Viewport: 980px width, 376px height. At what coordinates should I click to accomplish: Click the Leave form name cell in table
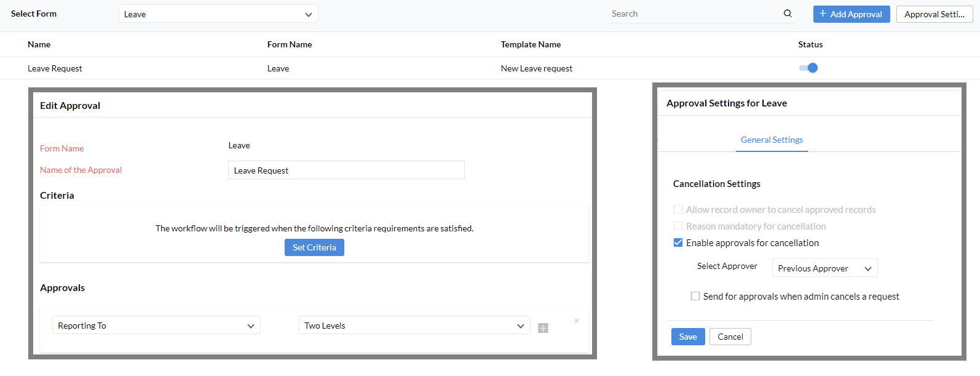click(x=278, y=68)
